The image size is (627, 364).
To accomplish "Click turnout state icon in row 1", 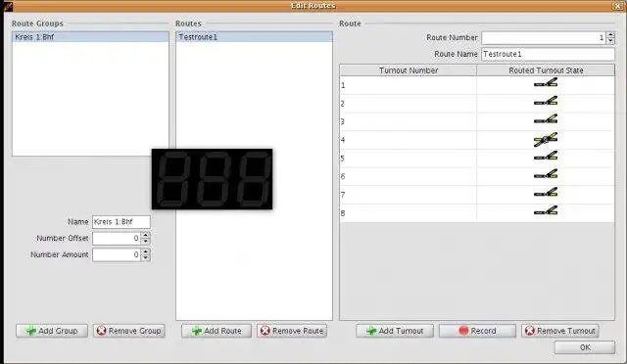I will [x=546, y=83].
